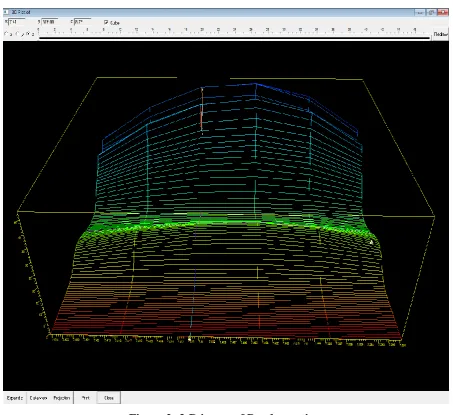Click the Y coordinate input field

50,22
